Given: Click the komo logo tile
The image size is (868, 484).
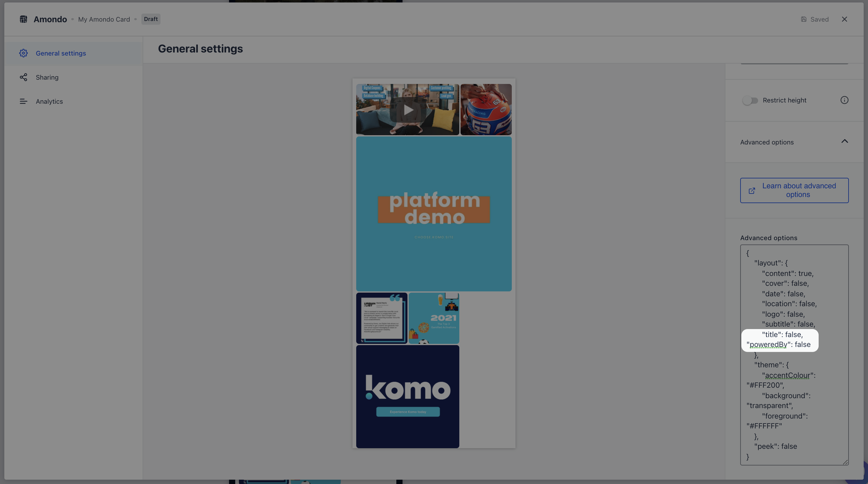Looking at the screenshot, I should coord(407,397).
